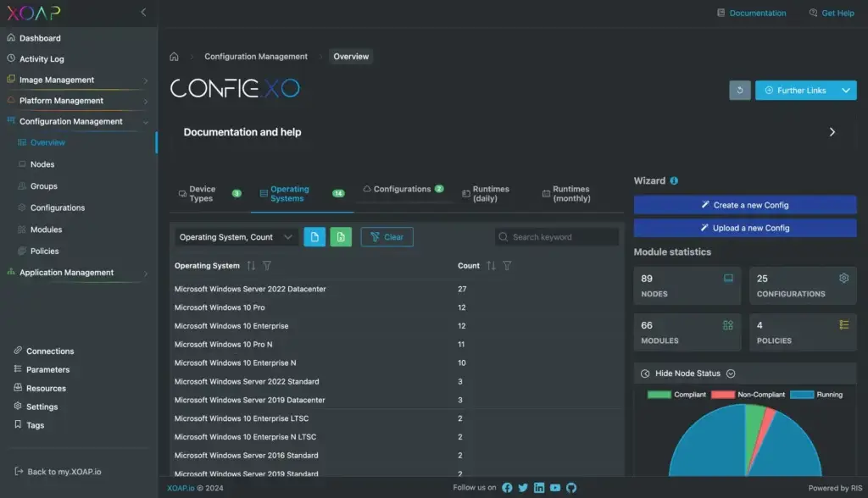The width and height of the screenshot is (868, 498).
Task: Open Connections in the sidebar
Action: (x=50, y=351)
